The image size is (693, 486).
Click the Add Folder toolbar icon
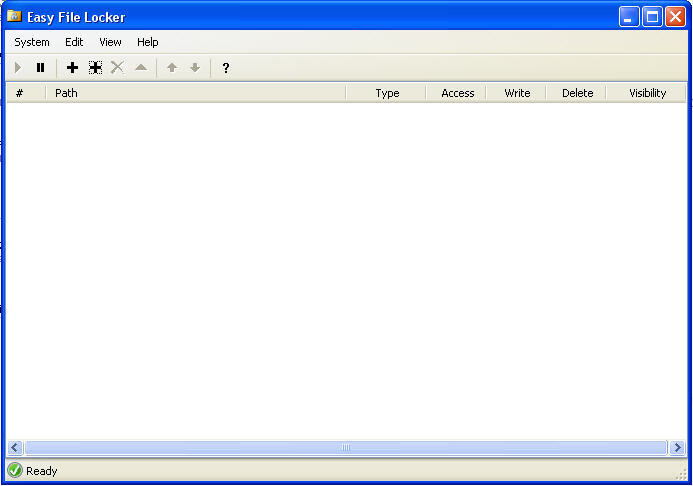tap(95, 68)
